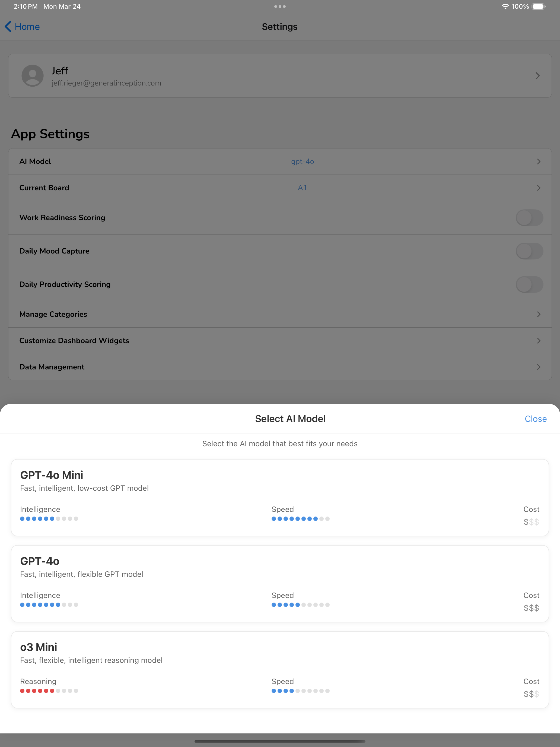Open the Data Management entry
Image resolution: width=560 pixels, height=747 pixels.
280,367
